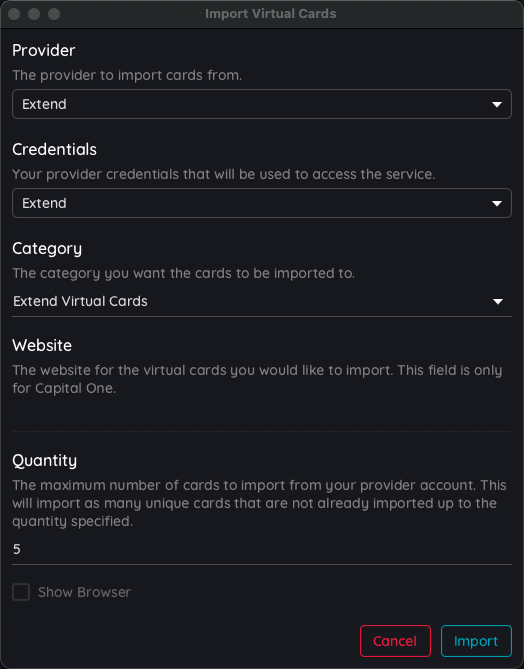Click the zoom window button in the title bar
Image resolution: width=524 pixels, height=669 pixels.
pos(54,14)
